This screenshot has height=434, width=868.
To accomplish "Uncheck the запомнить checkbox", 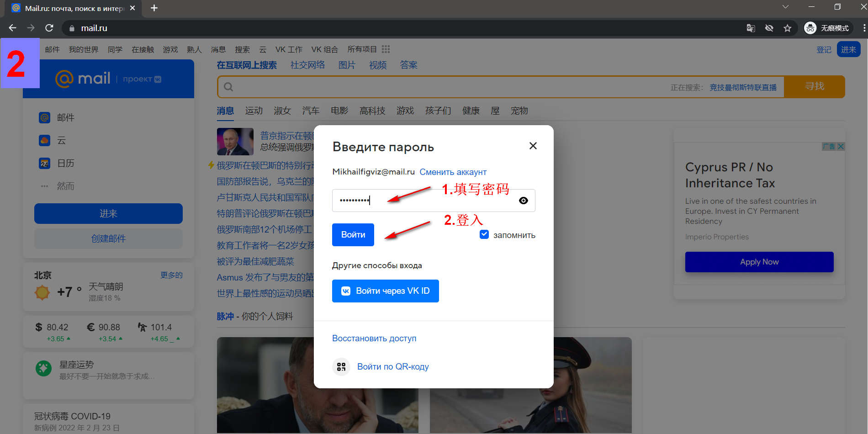I will coord(484,234).
